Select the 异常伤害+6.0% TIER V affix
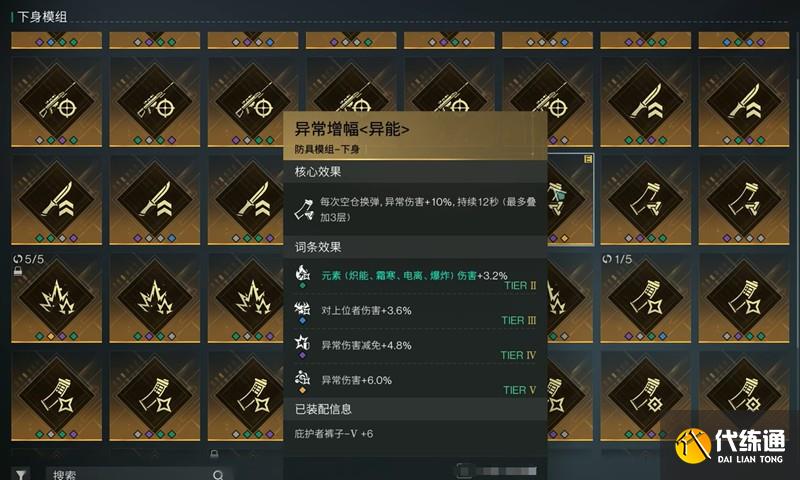 415,383
